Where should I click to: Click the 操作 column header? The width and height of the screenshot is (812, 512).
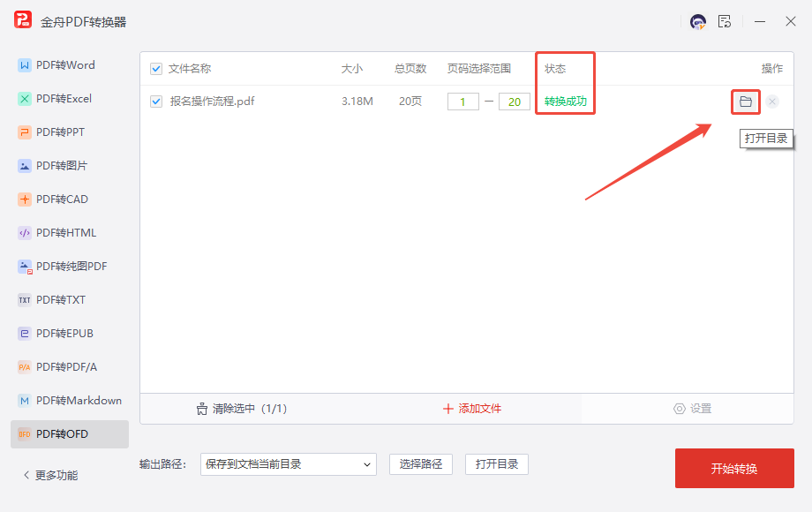pos(772,69)
